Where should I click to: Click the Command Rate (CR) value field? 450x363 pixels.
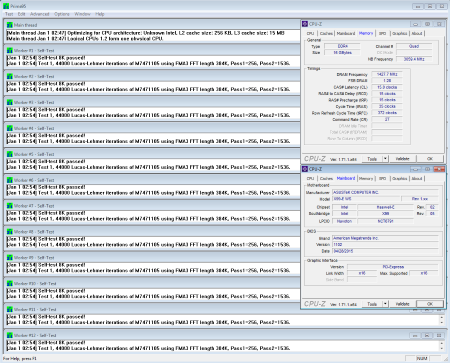point(387,119)
